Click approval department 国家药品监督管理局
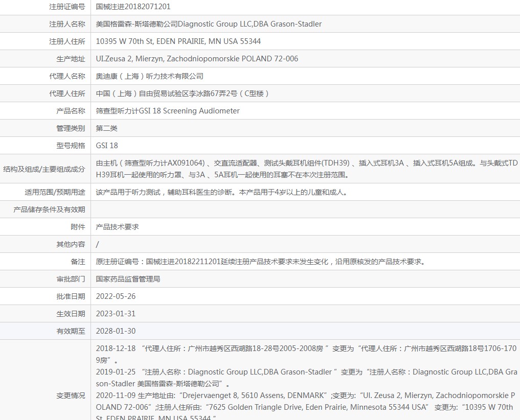Screen dimensions: 520x420 click(128, 279)
